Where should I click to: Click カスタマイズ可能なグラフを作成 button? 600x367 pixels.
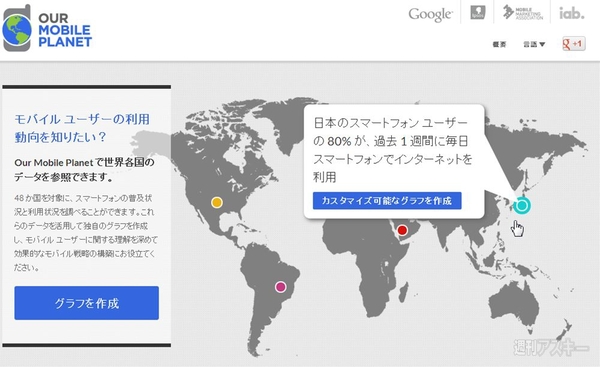[387, 201]
